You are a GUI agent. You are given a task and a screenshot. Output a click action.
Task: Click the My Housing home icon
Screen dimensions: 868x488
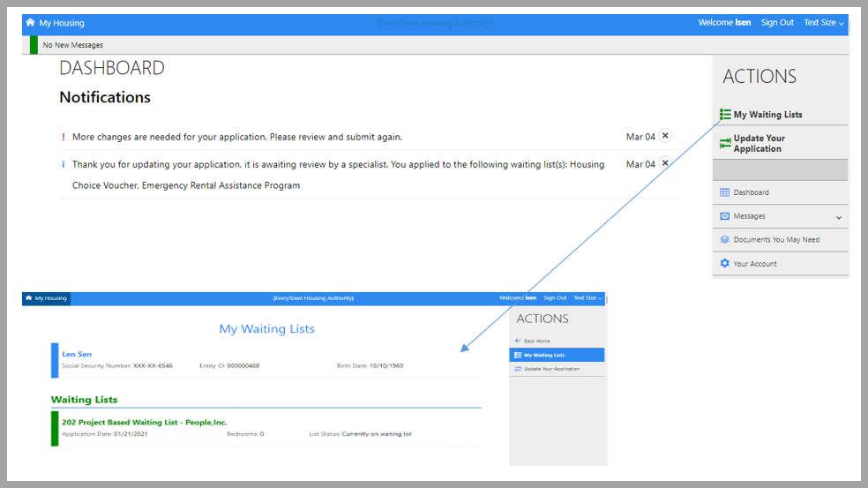pyautogui.click(x=31, y=23)
